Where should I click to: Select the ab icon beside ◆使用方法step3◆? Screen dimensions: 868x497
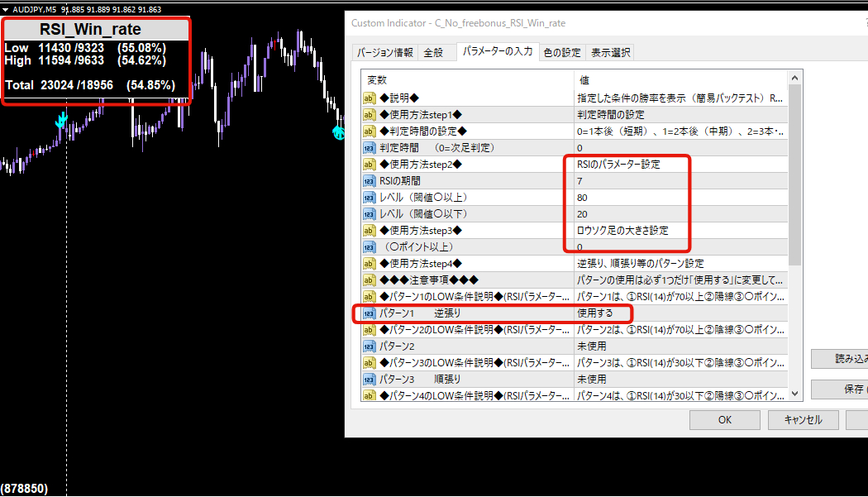pyautogui.click(x=369, y=230)
